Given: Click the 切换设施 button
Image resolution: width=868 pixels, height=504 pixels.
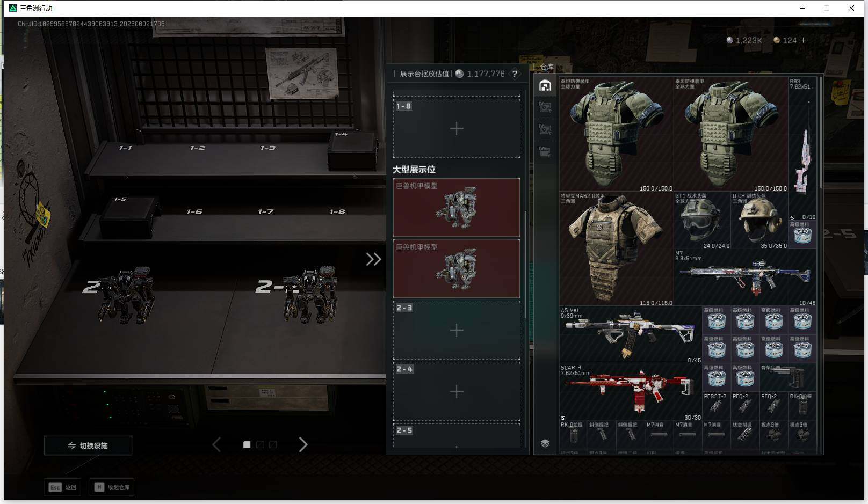Looking at the screenshot, I should (88, 445).
